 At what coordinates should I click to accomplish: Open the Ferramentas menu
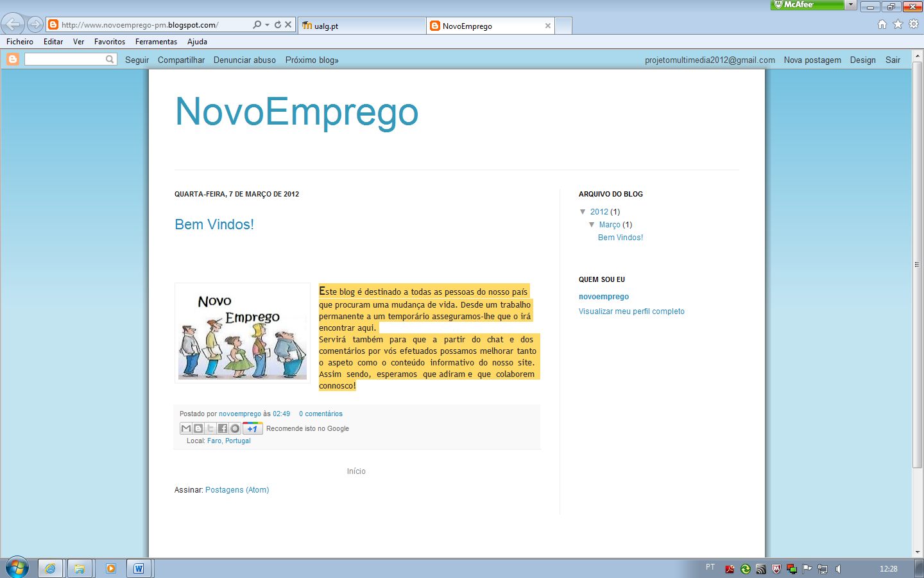point(156,42)
